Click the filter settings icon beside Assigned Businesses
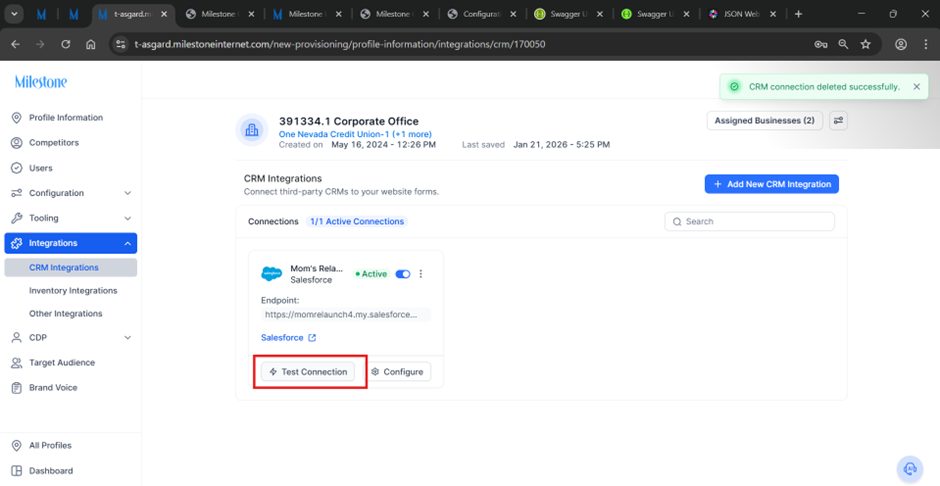 (837, 120)
